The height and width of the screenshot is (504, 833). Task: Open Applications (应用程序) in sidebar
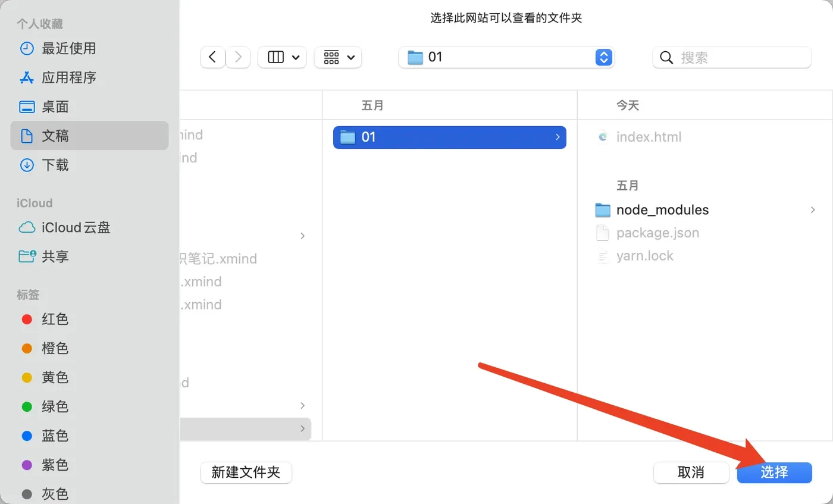coord(89,77)
